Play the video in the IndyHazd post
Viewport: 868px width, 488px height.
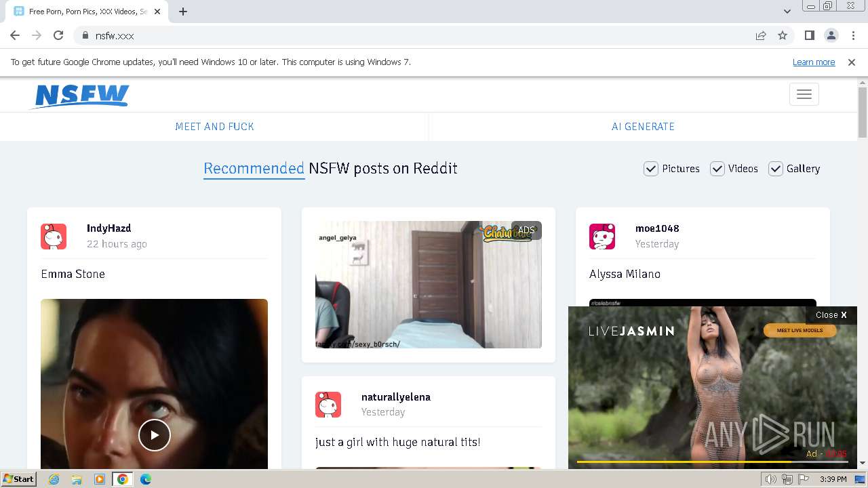[155, 435]
